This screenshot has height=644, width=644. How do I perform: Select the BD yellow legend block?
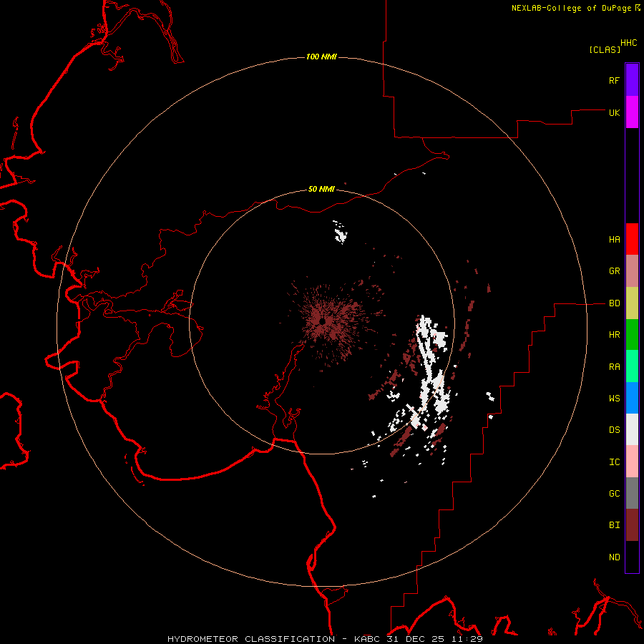[x=632, y=303]
